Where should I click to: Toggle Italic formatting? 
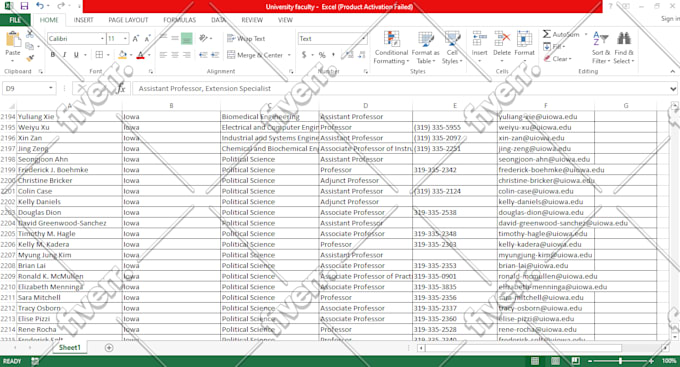click(x=64, y=55)
